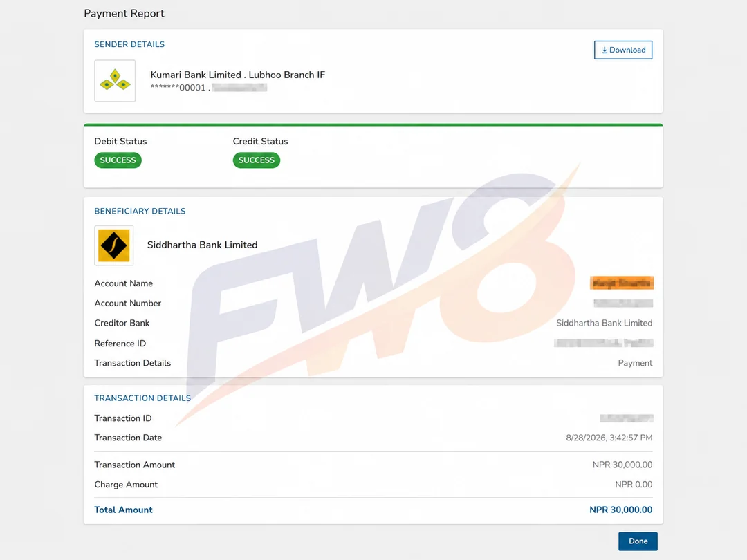Download the payment report
This screenshot has height=560, width=747.
click(x=622, y=50)
